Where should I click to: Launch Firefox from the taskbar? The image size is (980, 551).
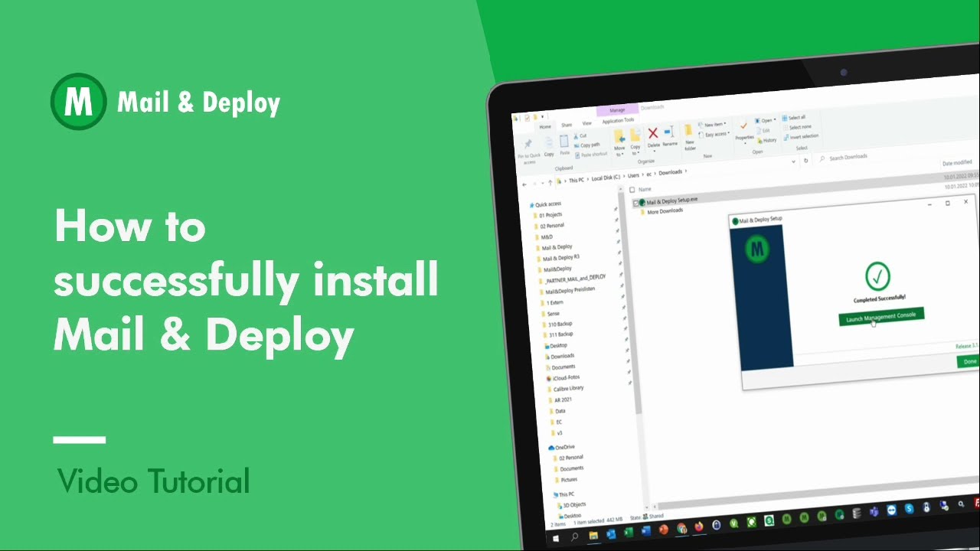point(698,527)
